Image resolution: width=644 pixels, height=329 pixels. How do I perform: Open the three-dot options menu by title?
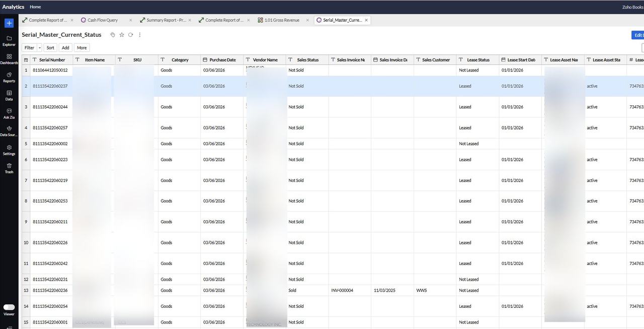coord(140,35)
